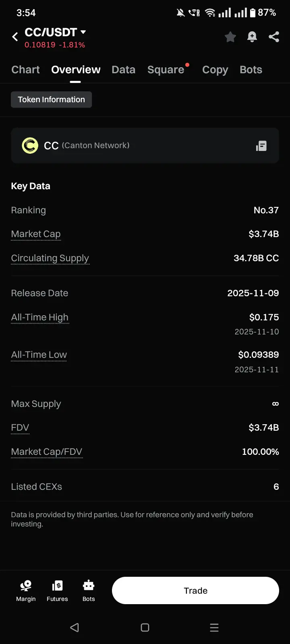
Task: Open Bots icon in bottom bar
Action: coord(89,590)
